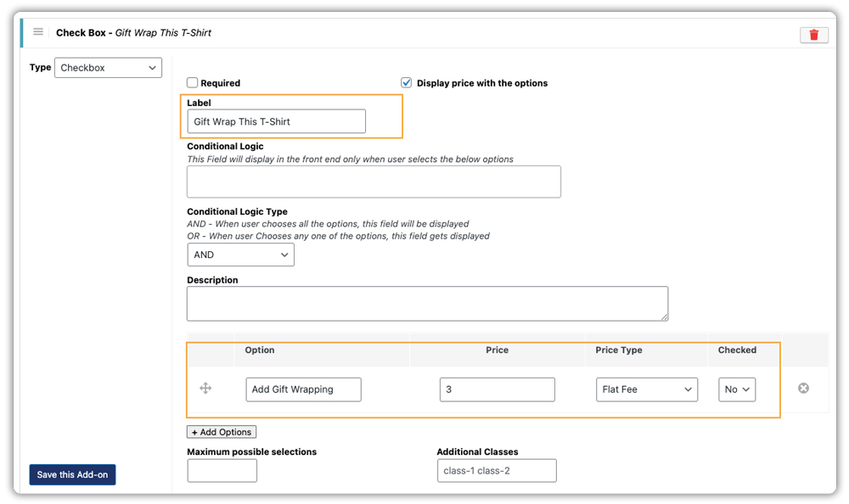Open the Type dropdown showing Checkbox
The width and height of the screenshot is (849, 504).
pos(108,67)
